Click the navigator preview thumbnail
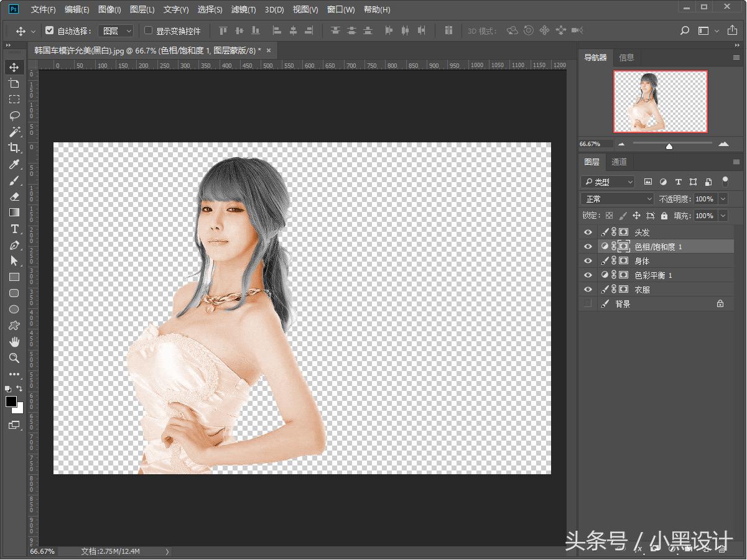Viewport: 747px width, 560px height. [660, 101]
